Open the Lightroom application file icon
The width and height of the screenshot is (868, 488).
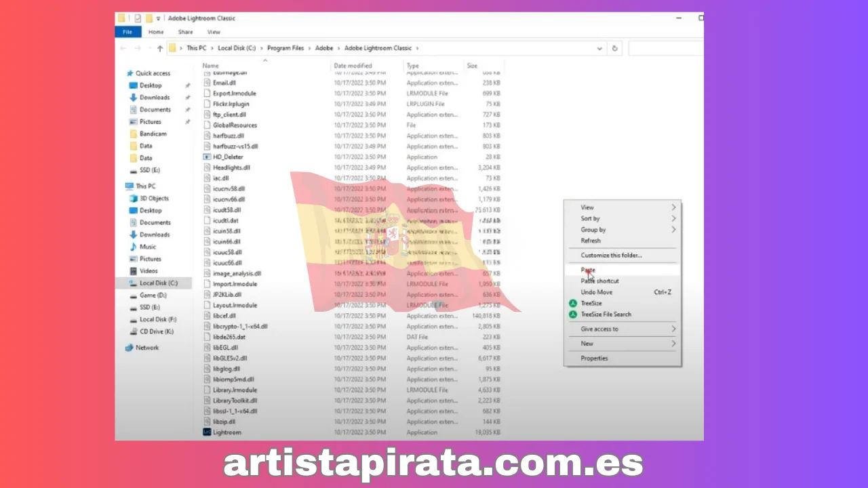point(207,432)
